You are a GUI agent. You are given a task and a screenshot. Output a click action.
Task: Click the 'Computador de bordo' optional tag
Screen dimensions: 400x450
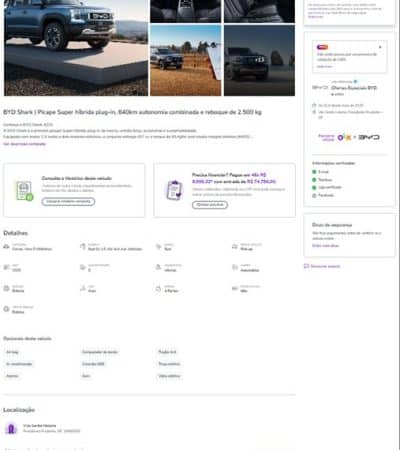(100, 352)
